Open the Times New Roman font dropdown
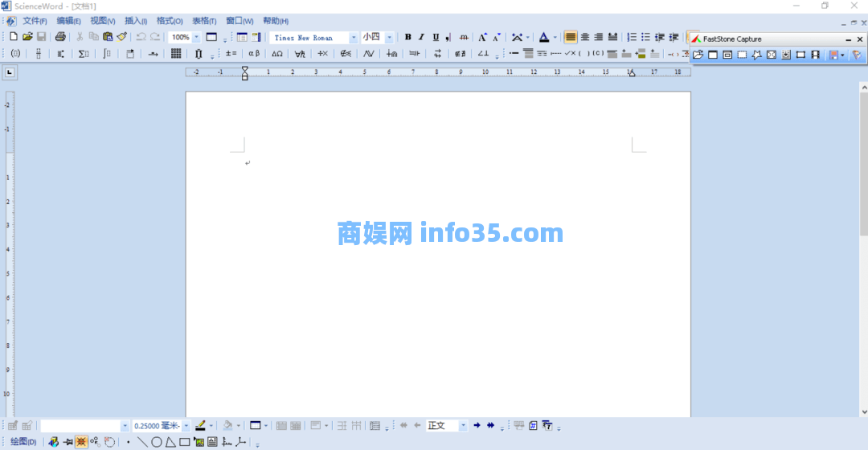868x450 pixels. coord(354,38)
